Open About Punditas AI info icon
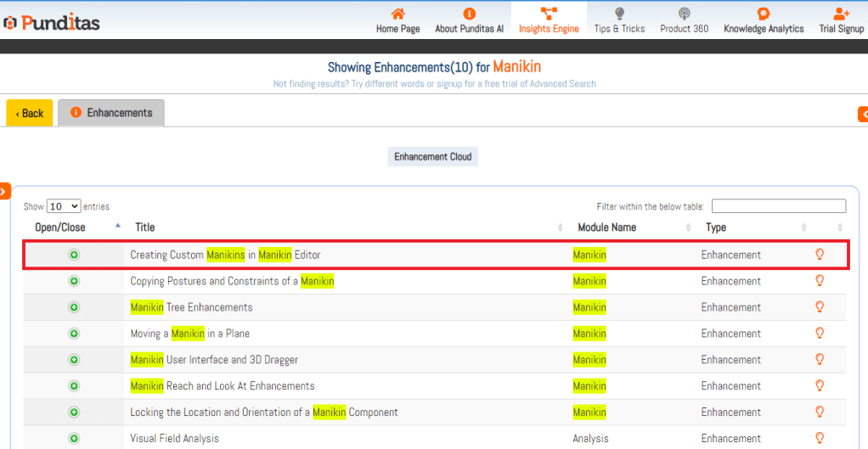The width and height of the screenshot is (868, 449). 469,14
